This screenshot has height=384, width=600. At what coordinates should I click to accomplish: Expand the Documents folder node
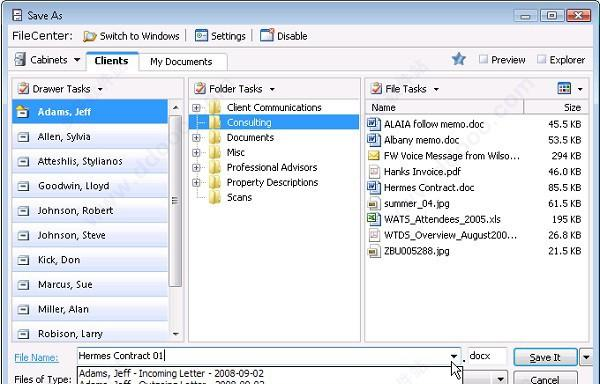(196, 138)
